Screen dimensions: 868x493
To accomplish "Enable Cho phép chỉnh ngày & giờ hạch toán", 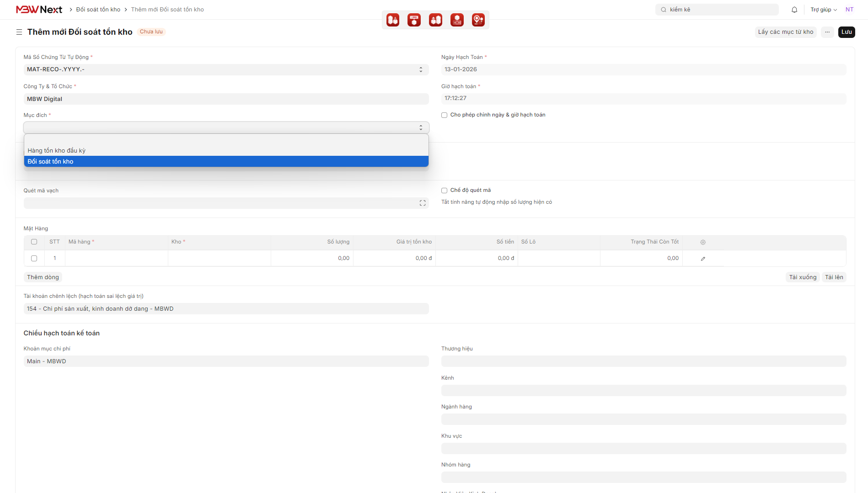I will coord(444,115).
